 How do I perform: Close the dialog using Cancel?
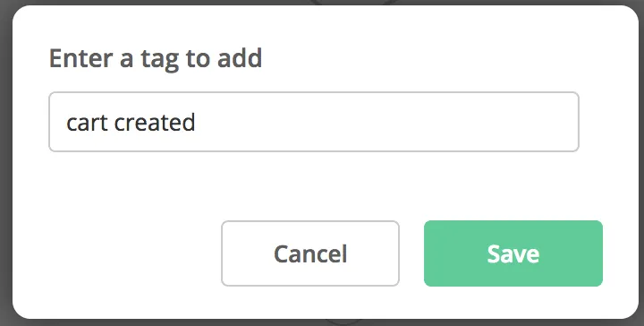click(x=310, y=253)
